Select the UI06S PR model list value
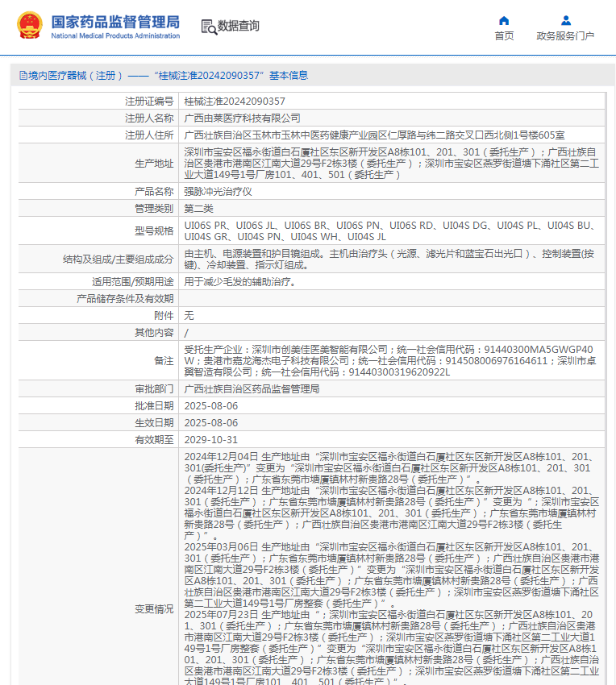This screenshot has width=616, height=685. [389, 231]
